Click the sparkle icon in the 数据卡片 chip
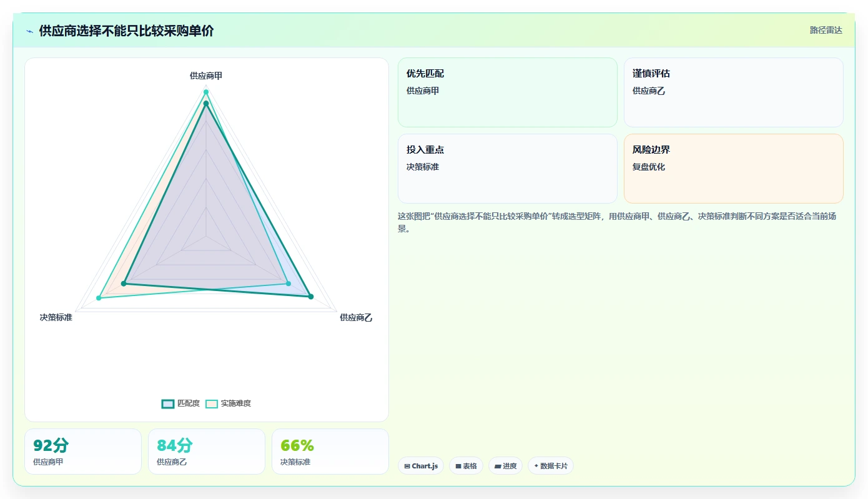Screen dimensions: 868x499 pyautogui.click(x=536, y=466)
